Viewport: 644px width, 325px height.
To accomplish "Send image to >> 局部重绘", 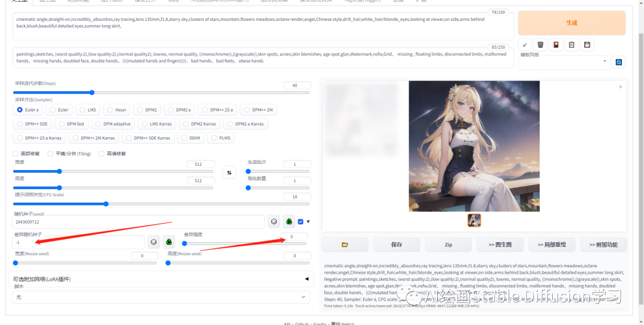I will tap(552, 244).
